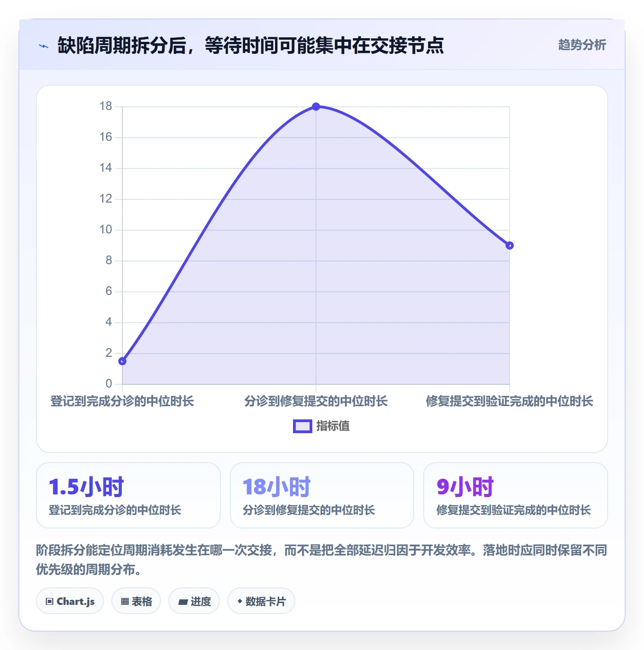Click the 9小时 stat card value
The height and width of the screenshot is (650, 644).
(x=465, y=487)
